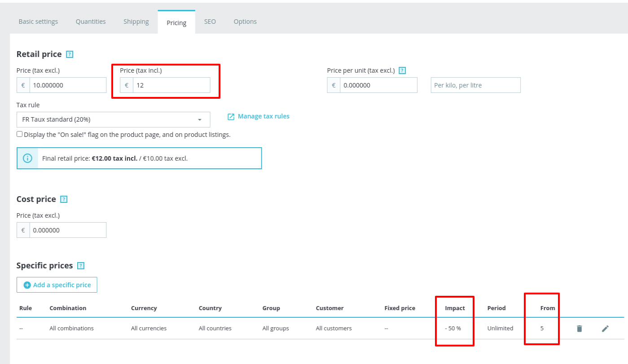Open the Cost price help tooltip
Image resolution: width=628 pixels, height=364 pixels.
pos(64,199)
